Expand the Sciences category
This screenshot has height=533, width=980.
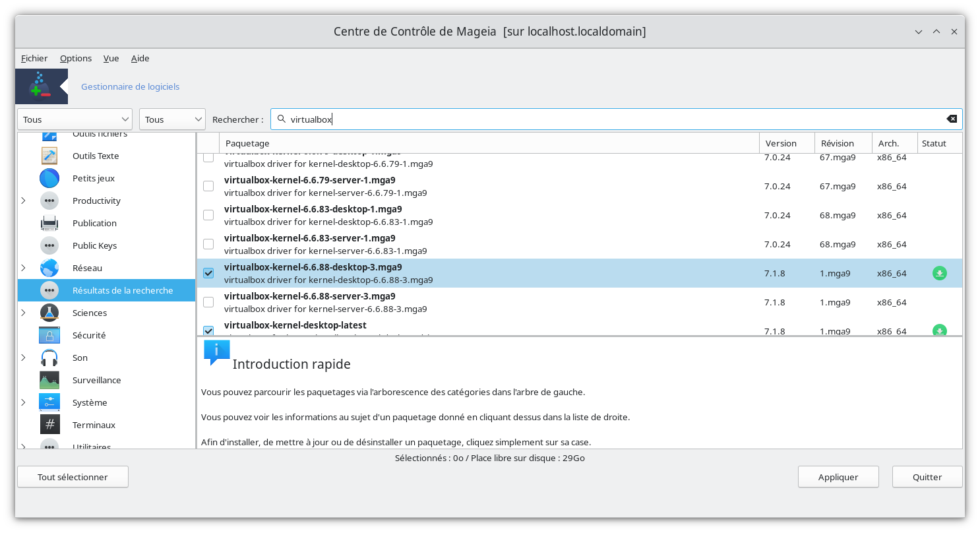[x=24, y=313]
